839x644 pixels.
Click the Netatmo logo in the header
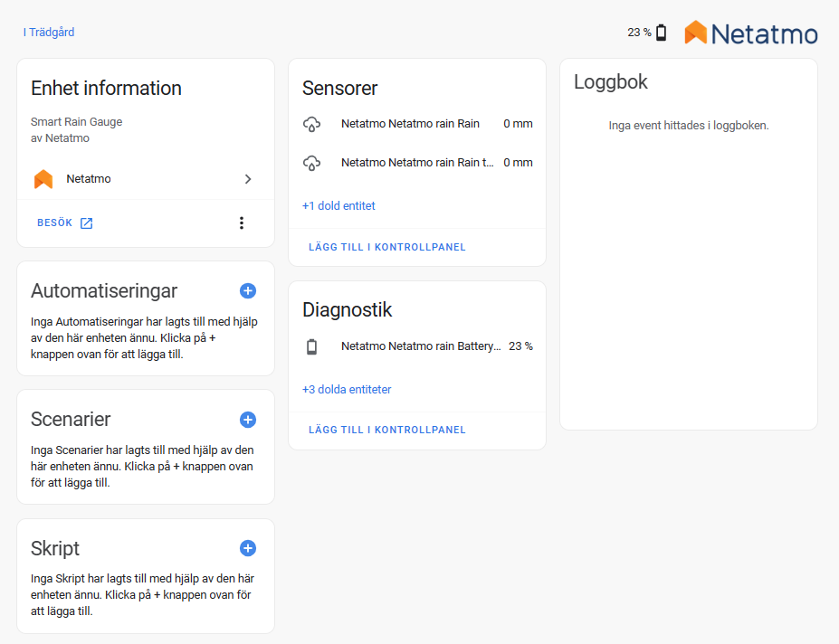751,33
